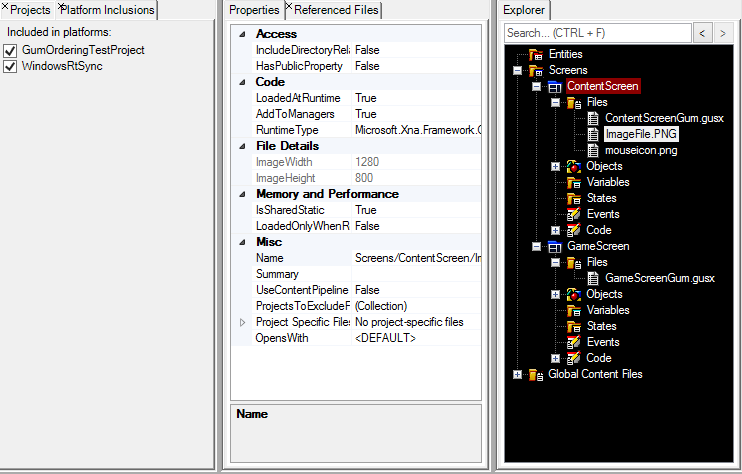Click the mouseicon.png file icon
Image resolution: width=742 pixels, height=474 pixels.
pos(593,150)
